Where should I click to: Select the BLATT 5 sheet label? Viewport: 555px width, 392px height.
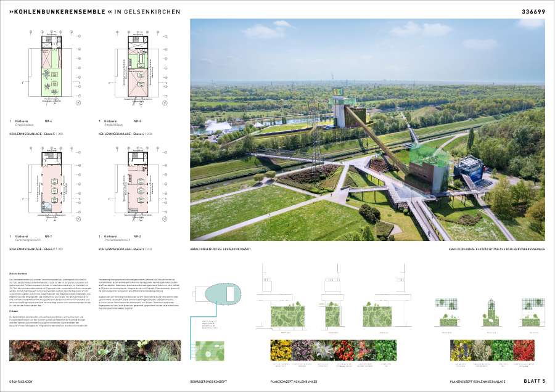534,381
